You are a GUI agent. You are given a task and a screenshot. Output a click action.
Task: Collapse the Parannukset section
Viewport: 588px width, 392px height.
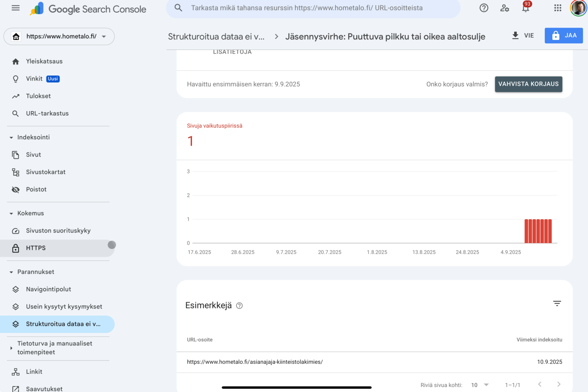[11, 272]
